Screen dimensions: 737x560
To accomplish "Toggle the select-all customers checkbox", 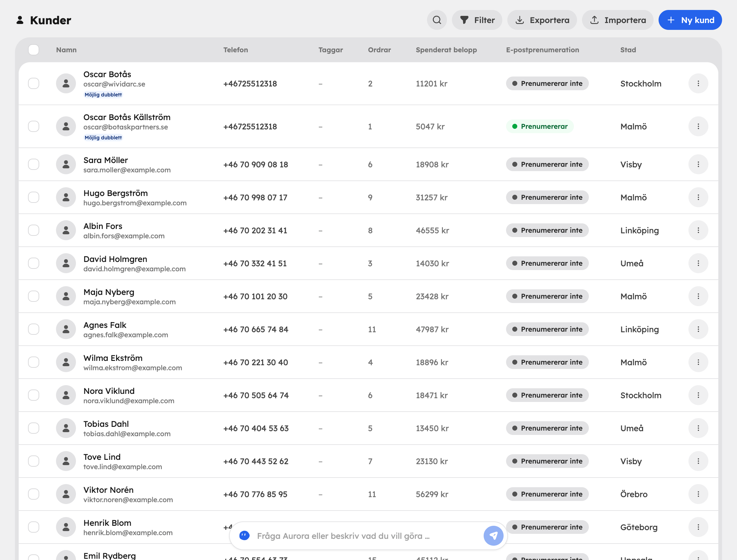I will pyautogui.click(x=34, y=50).
